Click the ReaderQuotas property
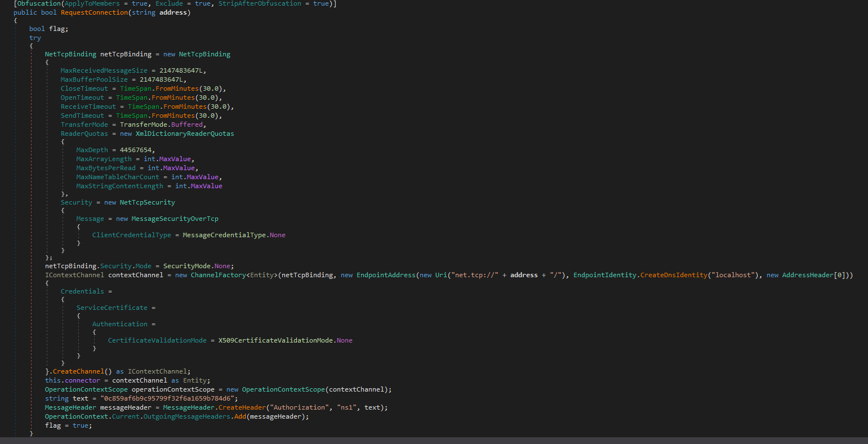 (x=84, y=134)
